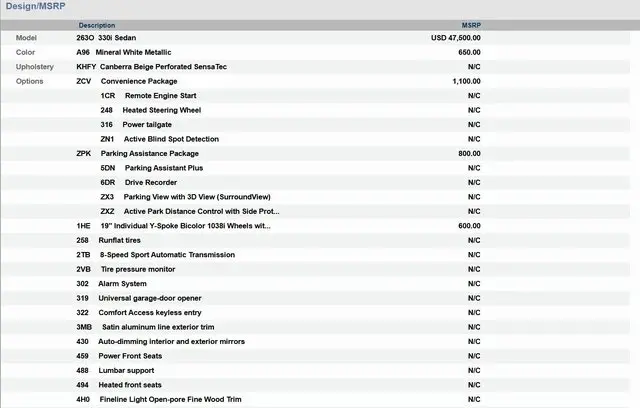640x408 pixels.
Task: Click the ZCV Convenience Package row
Action: (139, 81)
